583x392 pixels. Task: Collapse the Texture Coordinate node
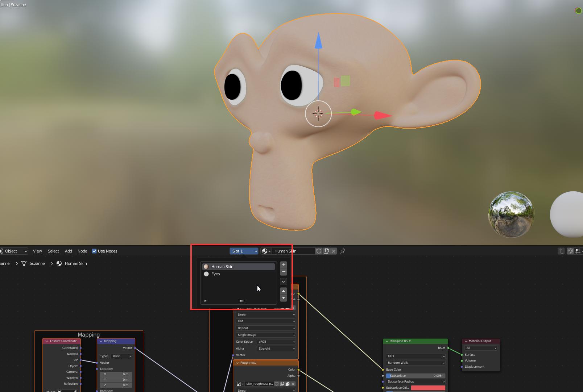46,341
